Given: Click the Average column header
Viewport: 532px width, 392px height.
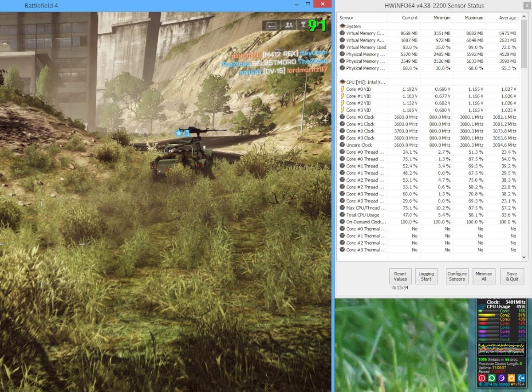Looking at the screenshot, I should tap(508, 18).
